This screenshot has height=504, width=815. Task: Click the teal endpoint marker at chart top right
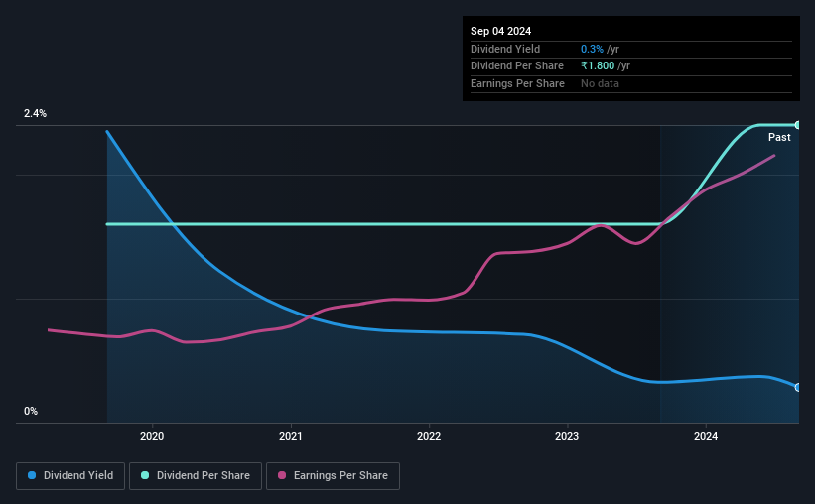797,125
